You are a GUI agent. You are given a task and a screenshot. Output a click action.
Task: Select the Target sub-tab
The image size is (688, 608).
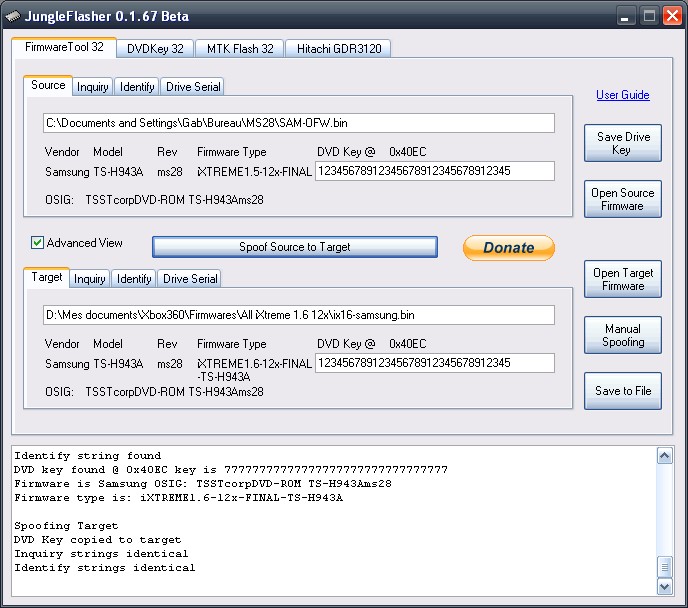click(47, 277)
